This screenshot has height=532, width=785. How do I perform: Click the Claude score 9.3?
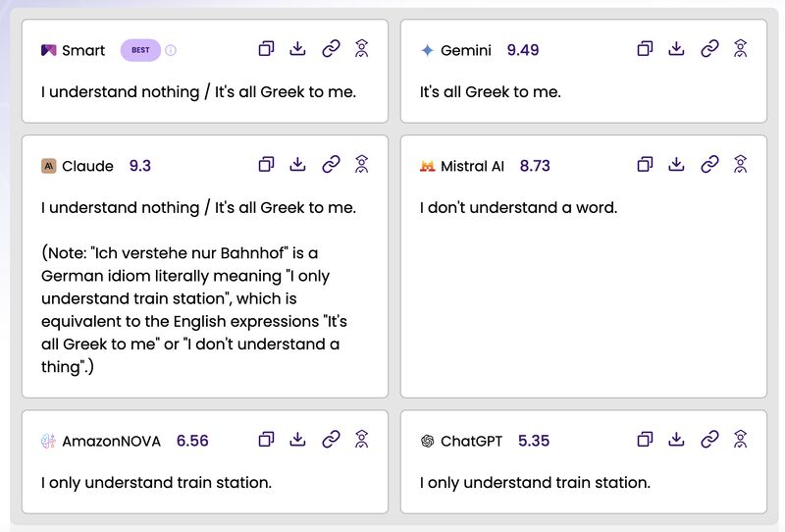(140, 166)
